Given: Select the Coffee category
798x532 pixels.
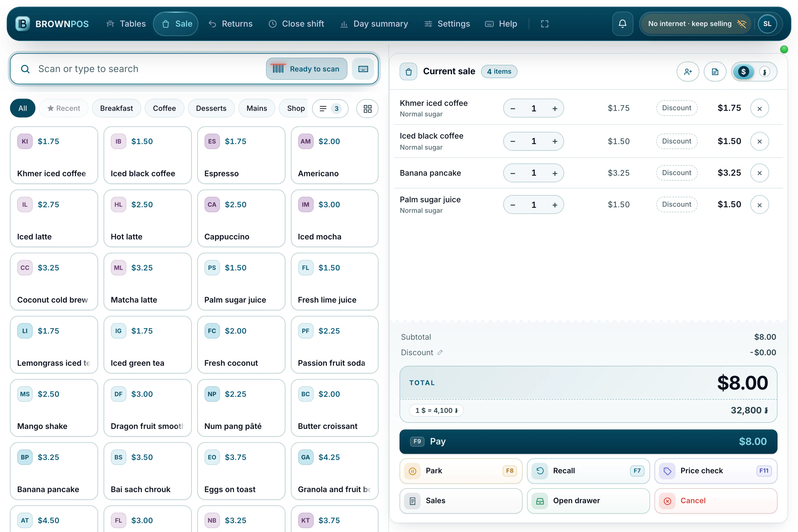Looking at the screenshot, I should pos(164,108).
